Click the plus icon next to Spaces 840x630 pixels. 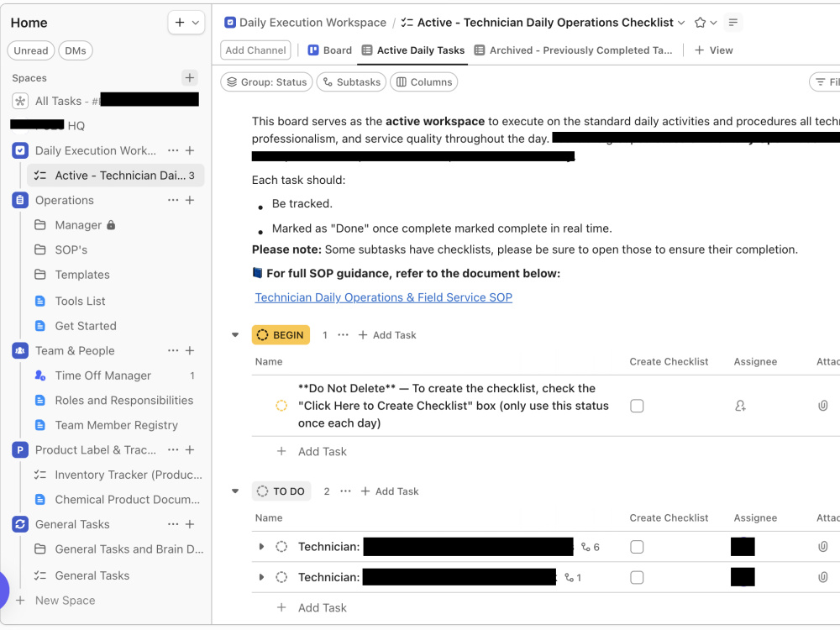pos(190,77)
